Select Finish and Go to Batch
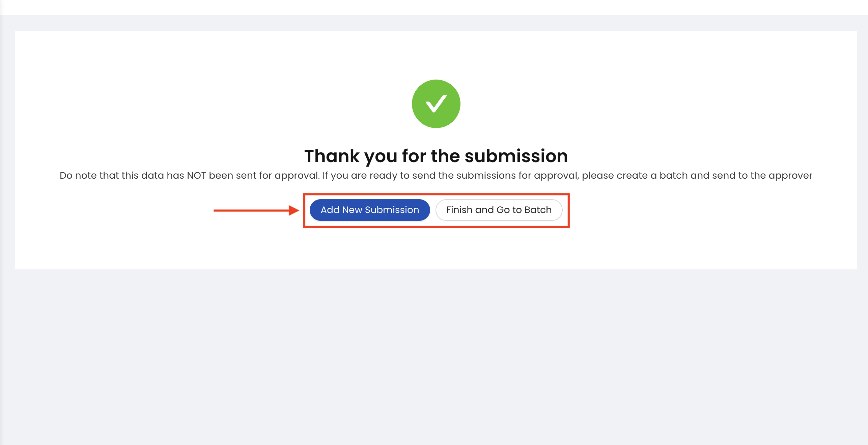The height and width of the screenshot is (445, 868). 499,210
